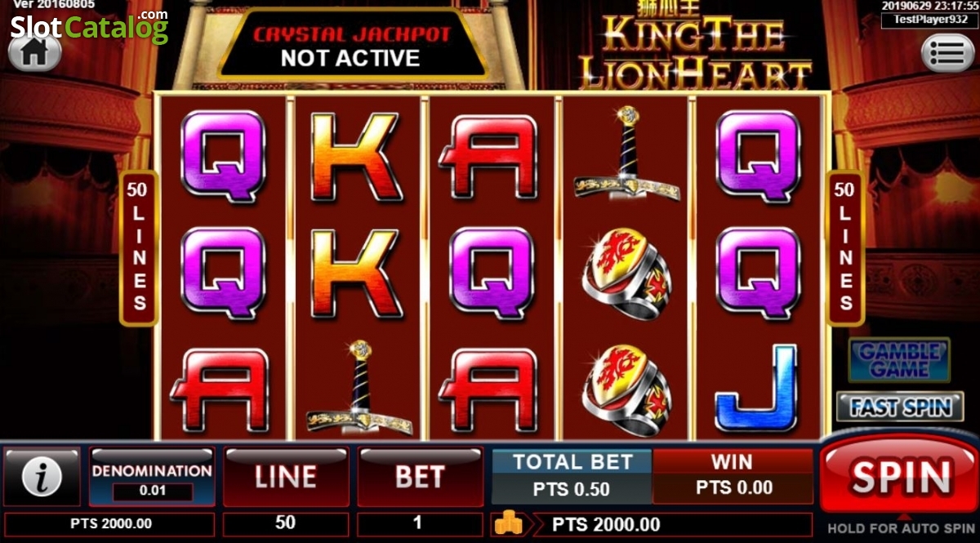Click the lion ring symbol in middle row
Viewport: 980px width, 543px height.
(x=627, y=273)
